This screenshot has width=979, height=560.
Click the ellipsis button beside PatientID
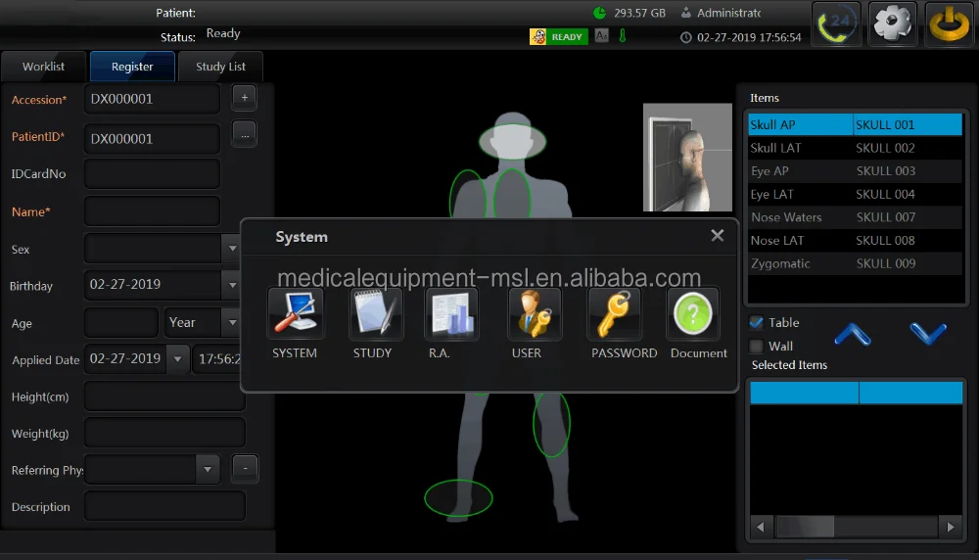pyautogui.click(x=244, y=134)
